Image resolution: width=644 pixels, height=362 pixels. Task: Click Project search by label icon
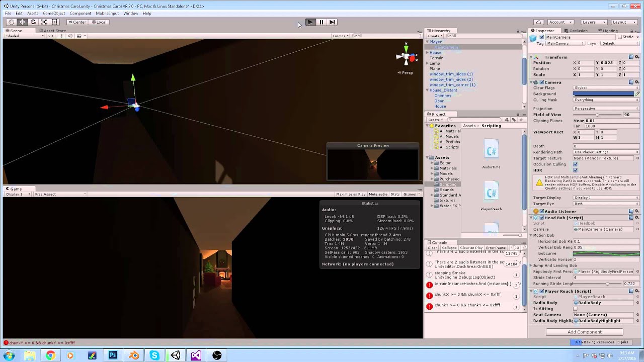tap(513, 120)
